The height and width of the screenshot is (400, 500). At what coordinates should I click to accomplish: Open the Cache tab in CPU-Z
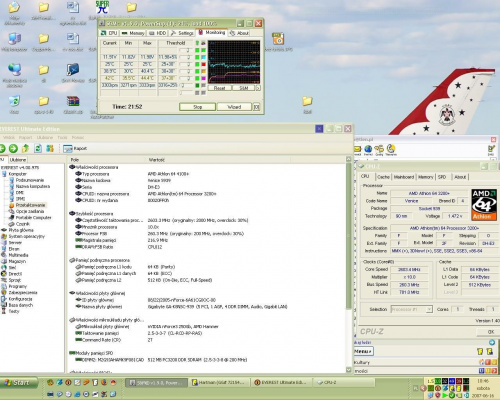[383, 177]
